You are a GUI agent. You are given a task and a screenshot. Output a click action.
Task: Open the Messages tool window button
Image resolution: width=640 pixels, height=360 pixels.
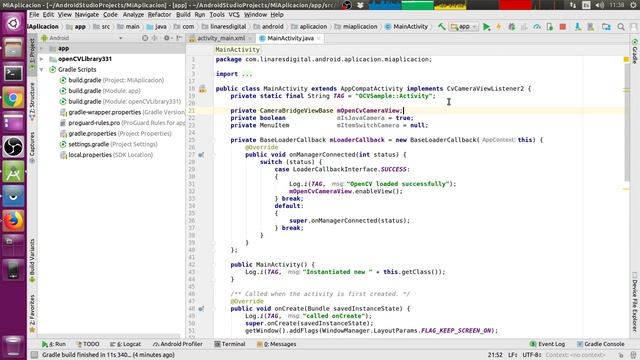pos(277,344)
